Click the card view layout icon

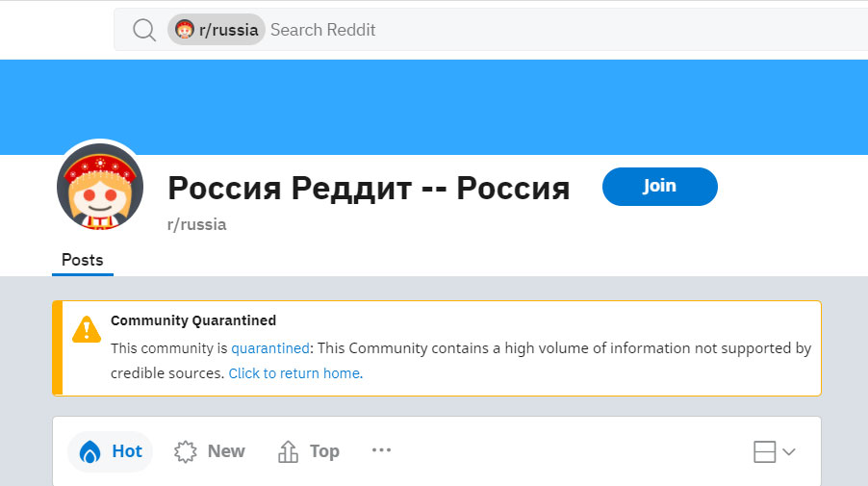point(764,451)
